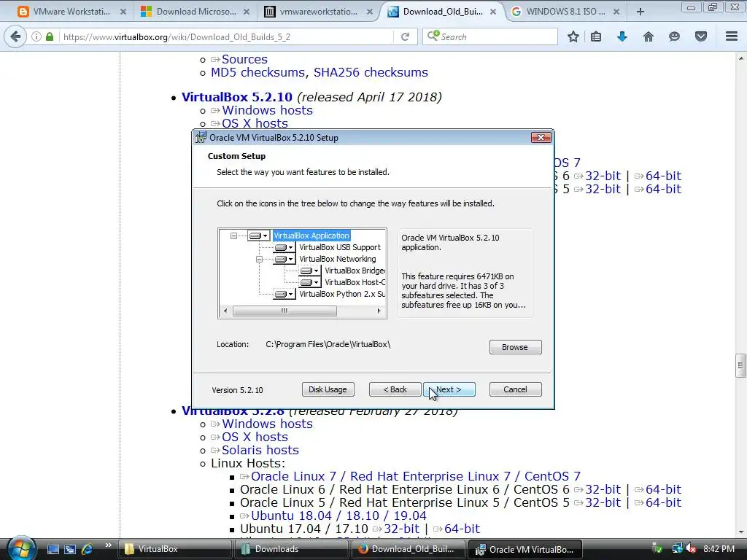Image resolution: width=747 pixels, height=560 pixels.
Task: Click the page vertical scrollbar thumb
Action: click(x=740, y=365)
